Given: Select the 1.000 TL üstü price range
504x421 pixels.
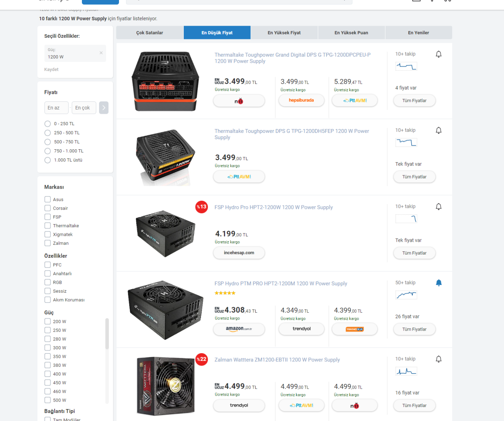Looking at the screenshot, I should [48, 160].
